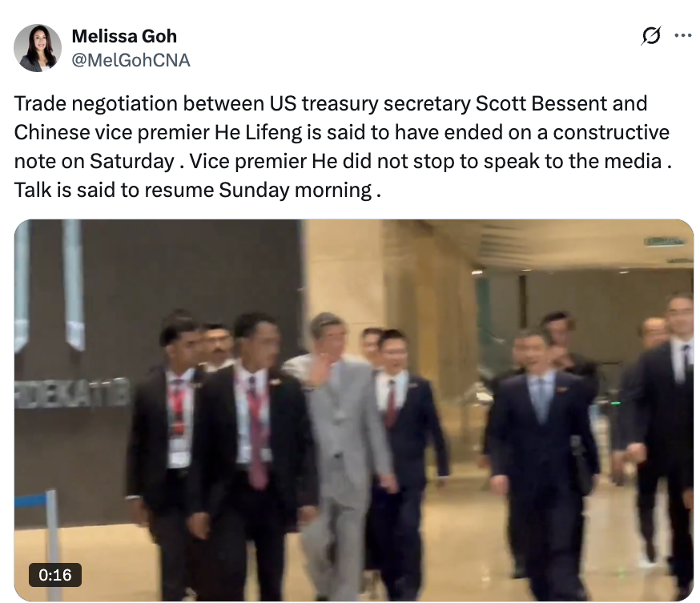700x603 pixels.
Task: Click the wall sign lettering in the video
Action: click(72, 394)
